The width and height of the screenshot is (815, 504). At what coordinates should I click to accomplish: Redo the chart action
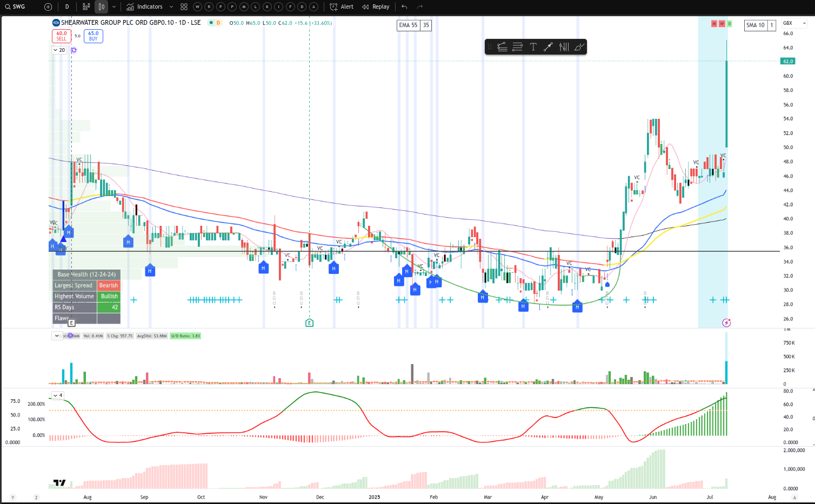(x=420, y=6)
